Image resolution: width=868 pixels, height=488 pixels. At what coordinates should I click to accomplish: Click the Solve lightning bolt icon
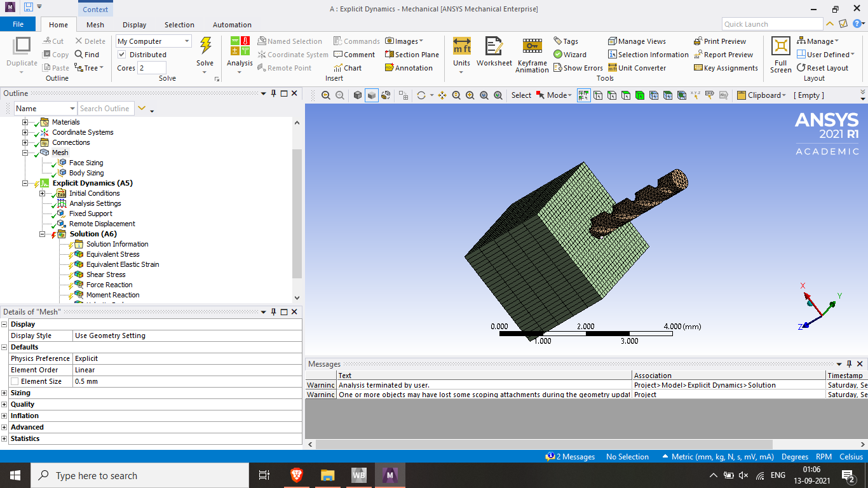(205, 46)
